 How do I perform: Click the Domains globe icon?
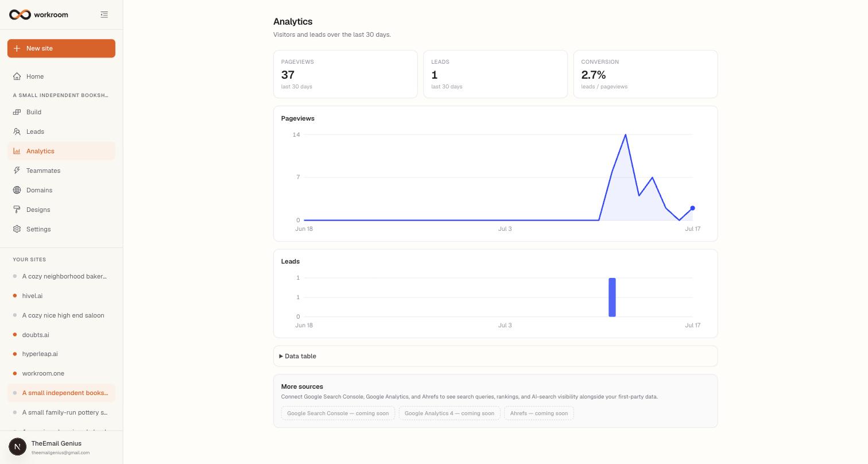click(x=17, y=190)
